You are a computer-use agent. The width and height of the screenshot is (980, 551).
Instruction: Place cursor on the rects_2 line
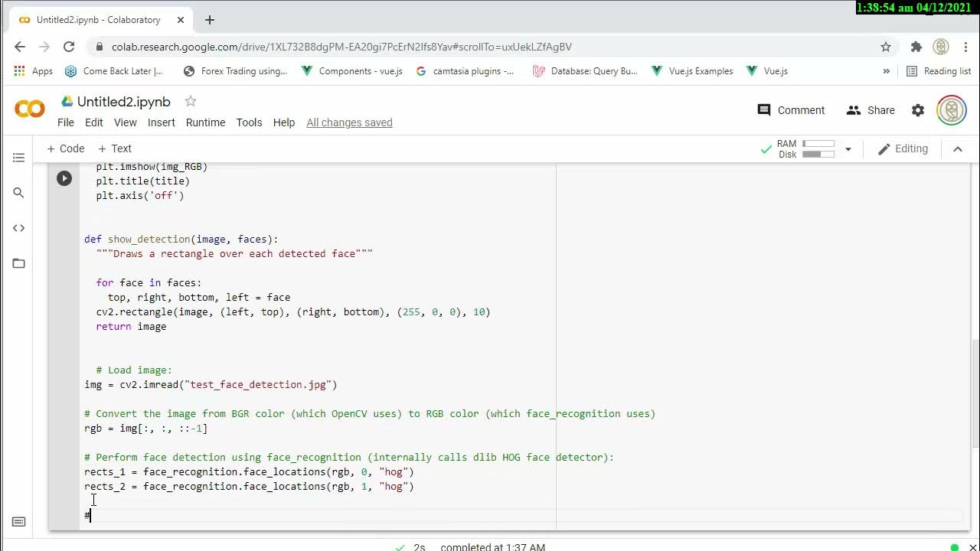(x=249, y=486)
